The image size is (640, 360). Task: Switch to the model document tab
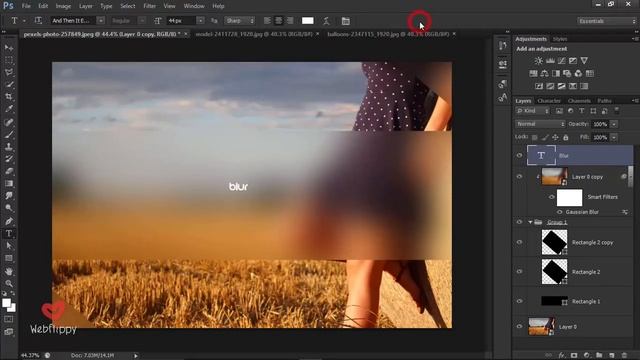254,34
